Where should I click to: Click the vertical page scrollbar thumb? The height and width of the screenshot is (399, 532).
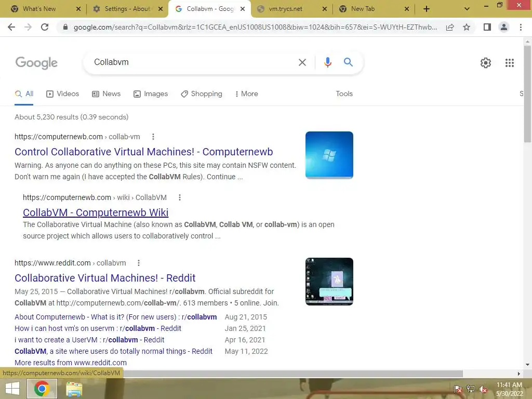527,94
